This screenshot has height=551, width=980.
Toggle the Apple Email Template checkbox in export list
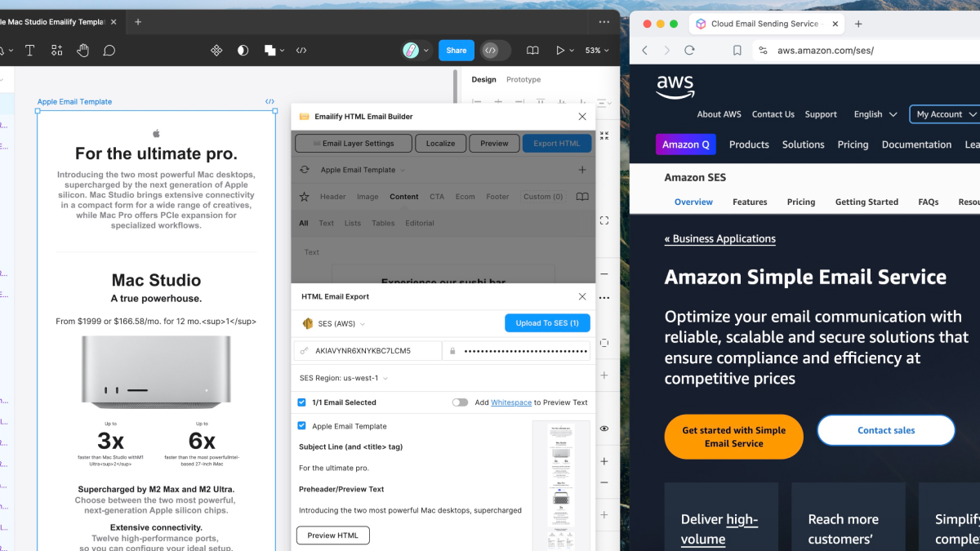302,426
